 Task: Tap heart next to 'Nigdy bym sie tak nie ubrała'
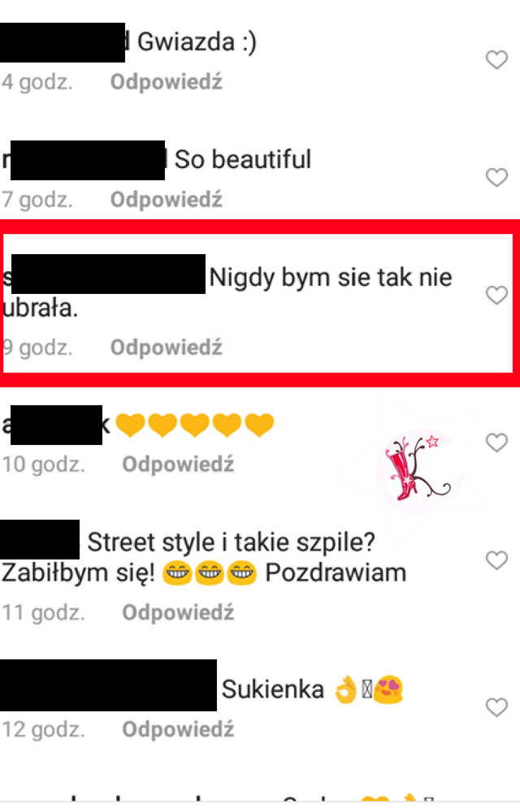point(496,296)
